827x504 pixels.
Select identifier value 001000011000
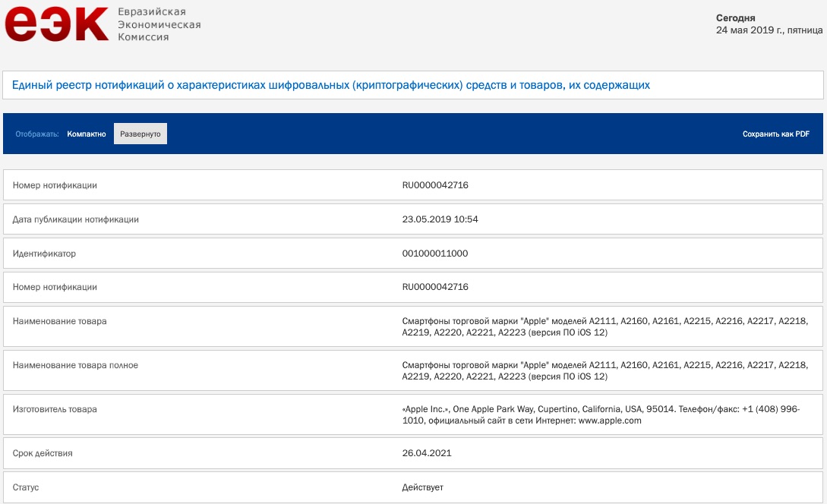tap(434, 254)
